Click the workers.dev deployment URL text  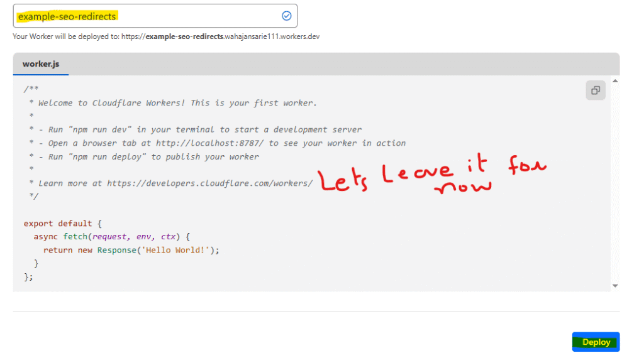coord(232,36)
